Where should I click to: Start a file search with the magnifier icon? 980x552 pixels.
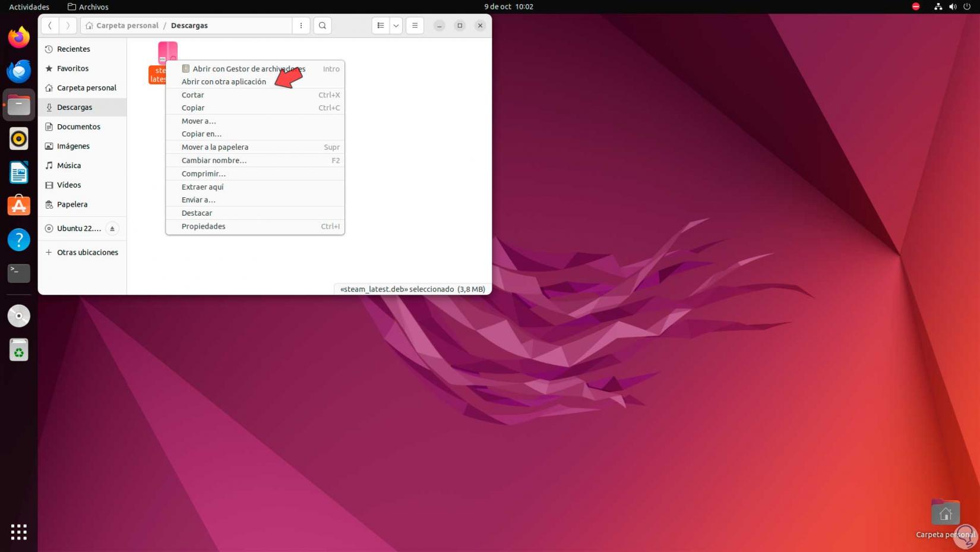(322, 26)
